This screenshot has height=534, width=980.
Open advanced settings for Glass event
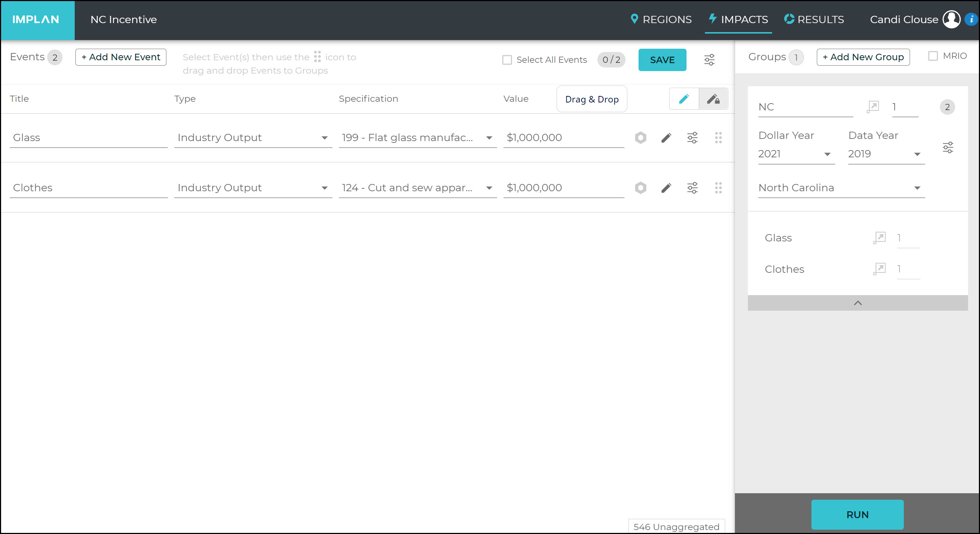click(692, 138)
